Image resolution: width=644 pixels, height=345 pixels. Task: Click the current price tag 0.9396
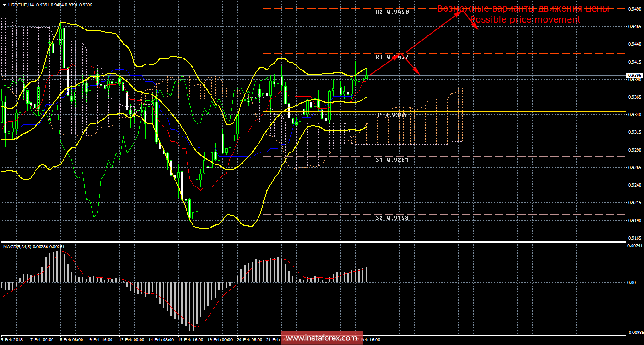[633, 75]
